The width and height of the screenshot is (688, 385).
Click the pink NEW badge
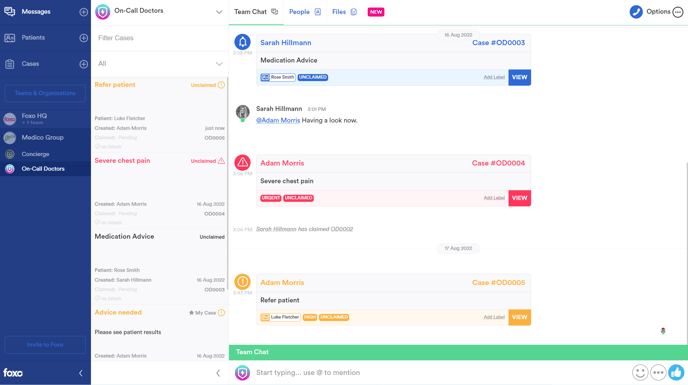376,12
